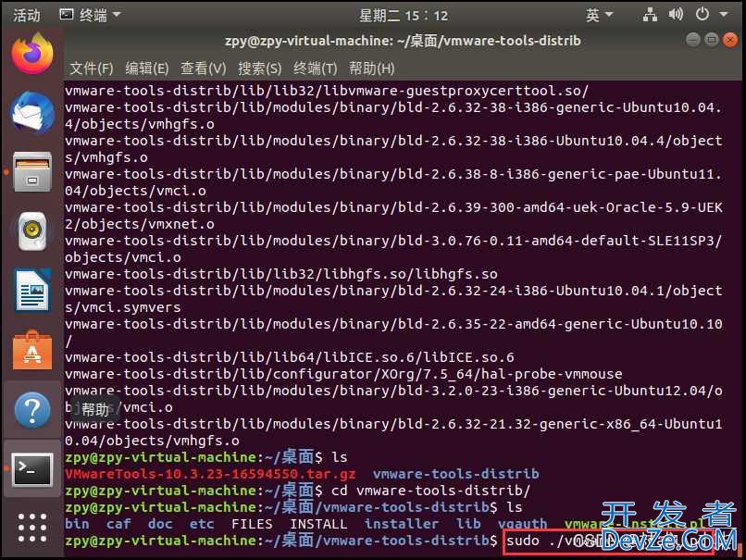Click the 'INSTALL' entry in listing
Image resolution: width=746 pixels, height=560 pixels.
(318, 524)
